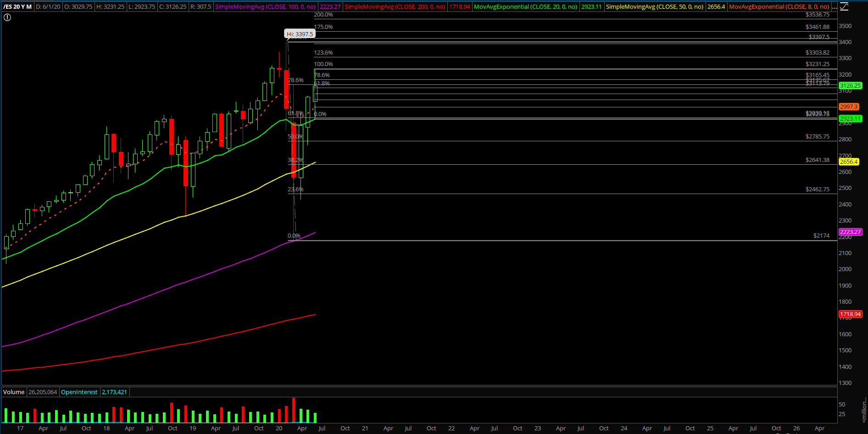
Task: Open the chart scale curve icon
Action: [844, 6]
